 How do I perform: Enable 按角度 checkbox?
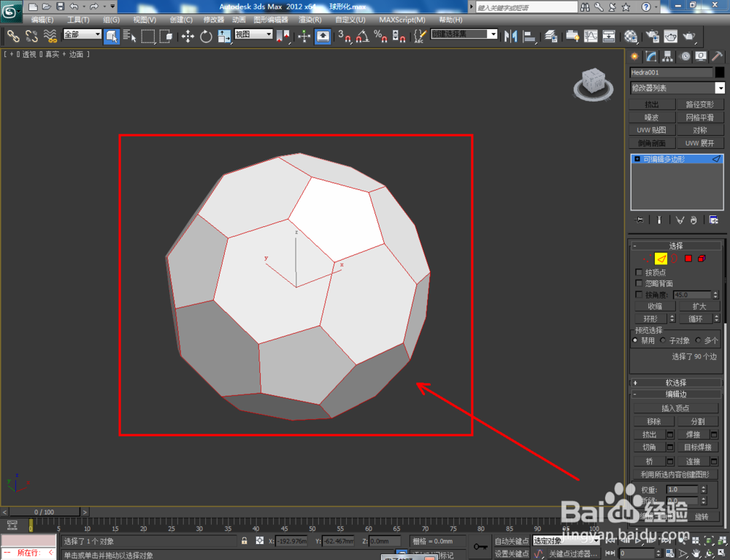pyautogui.click(x=639, y=295)
